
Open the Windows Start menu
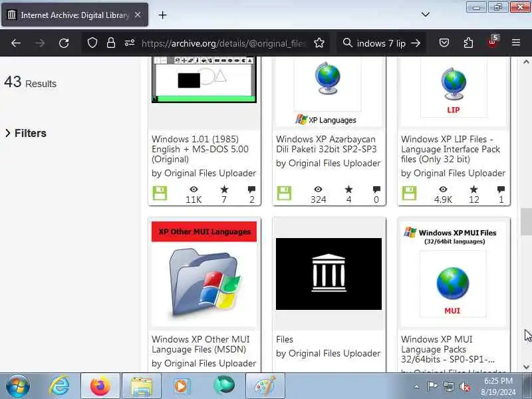click(x=18, y=386)
